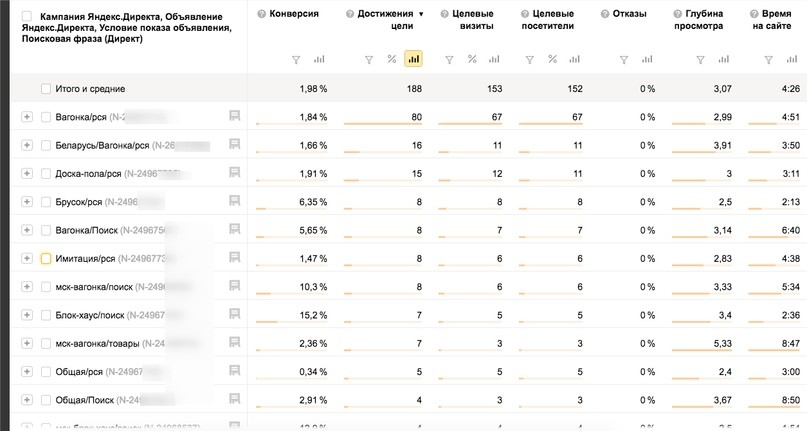Click the filter icon under Отказы column
The image size is (807, 431).
(624, 60)
